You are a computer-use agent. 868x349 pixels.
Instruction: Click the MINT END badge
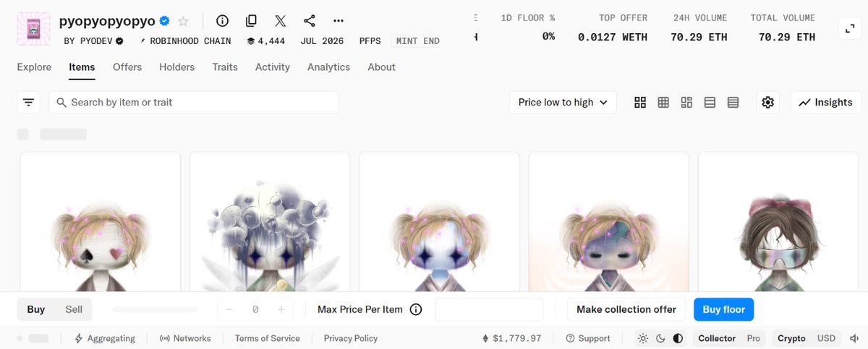[417, 41]
